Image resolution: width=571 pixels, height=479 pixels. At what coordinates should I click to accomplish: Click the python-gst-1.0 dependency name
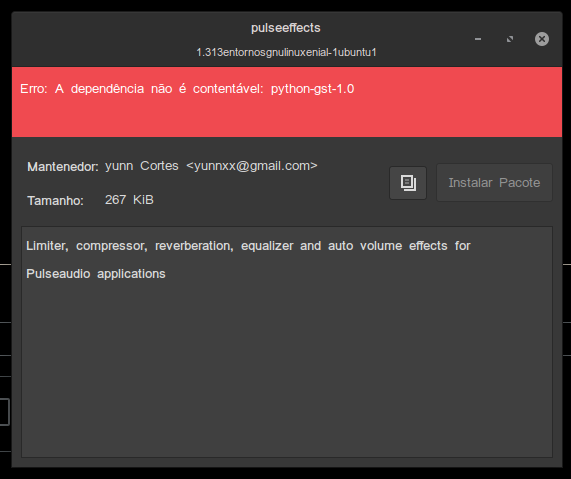point(312,89)
